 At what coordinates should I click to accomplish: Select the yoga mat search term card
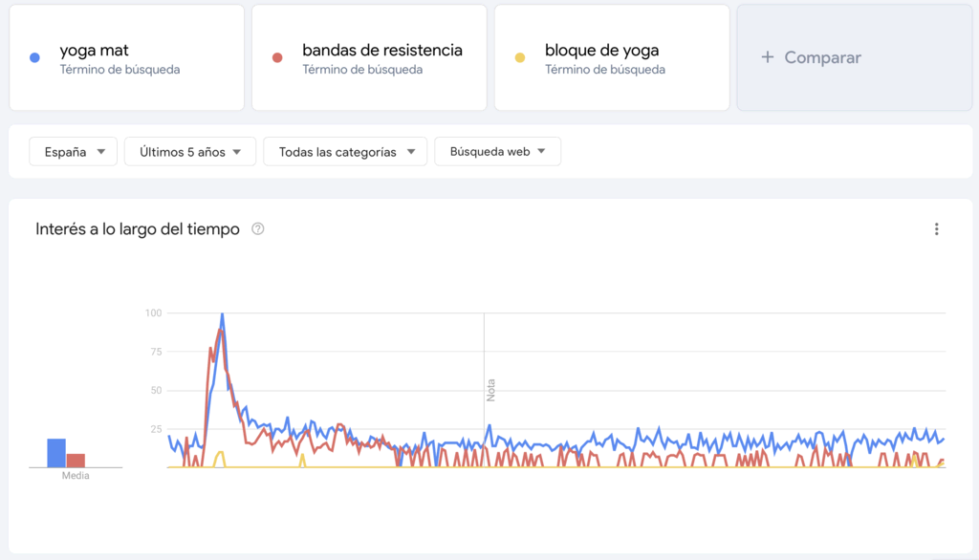(126, 57)
